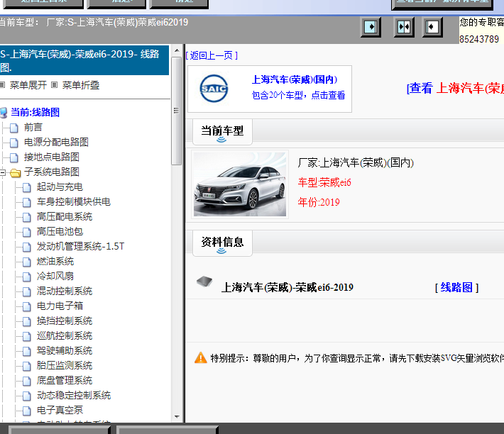This screenshot has height=434, width=504.
Task: Click the tree panel scrollbar down arrow
Action: (177, 417)
